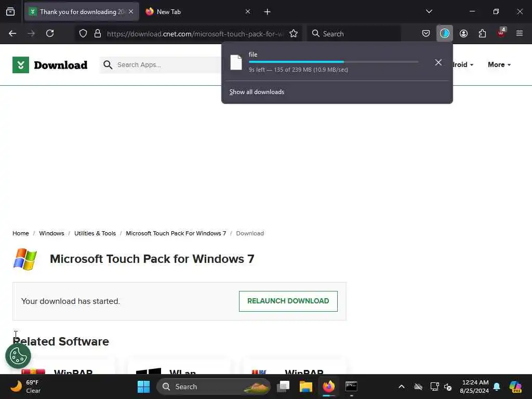Click the Firefox Search box

tap(354, 33)
